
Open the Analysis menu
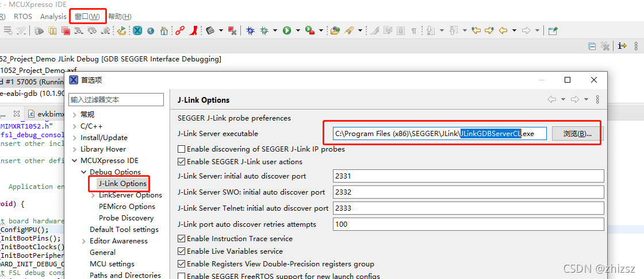(x=53, y=17)
